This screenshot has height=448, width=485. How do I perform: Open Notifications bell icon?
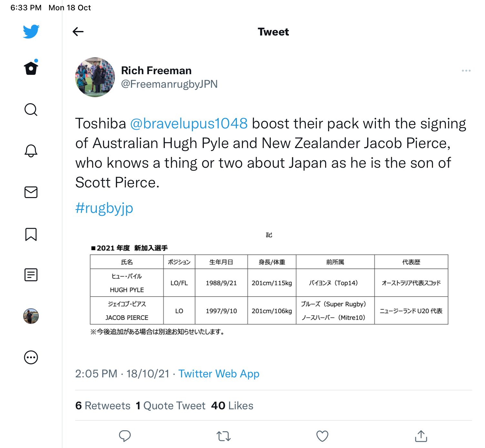(x=31, y=151)
